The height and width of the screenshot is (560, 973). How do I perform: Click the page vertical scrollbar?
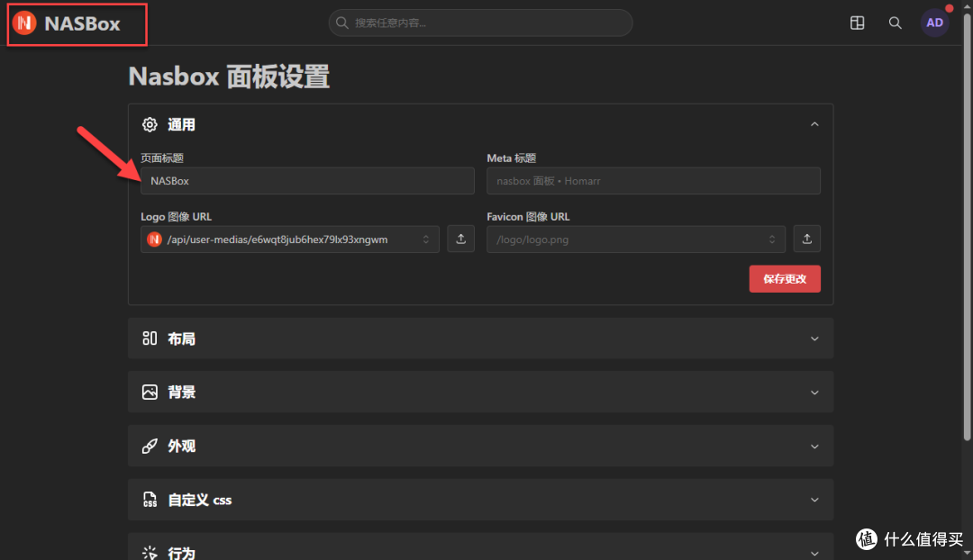(967, 226)
